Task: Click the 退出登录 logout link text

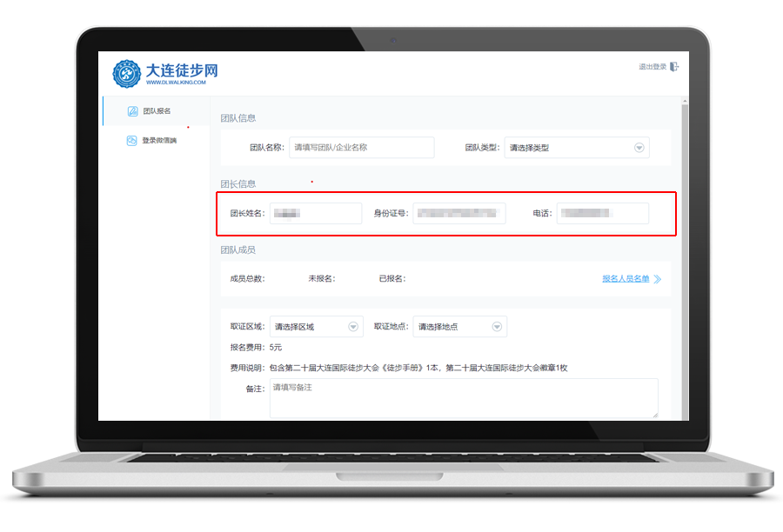Action: 652,67
